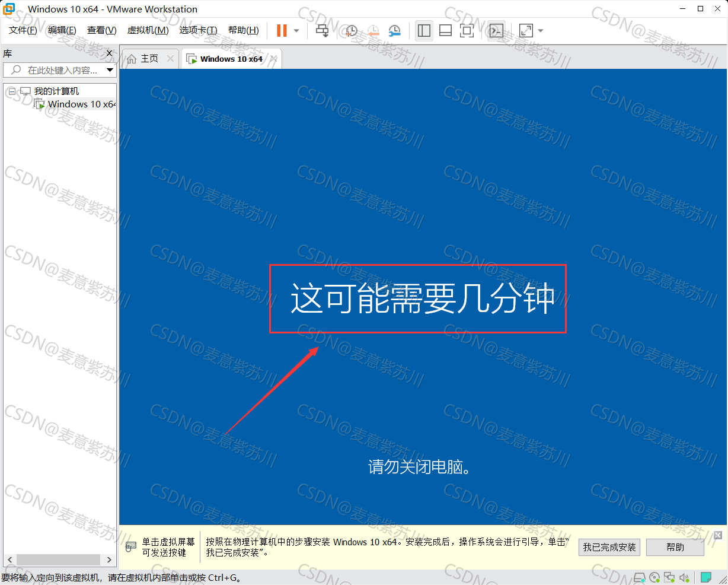The height and width of the screenshot is (585, 728).
Task: Open the power options dropdown beside the pause icon
Action: [x=296, y=31]
